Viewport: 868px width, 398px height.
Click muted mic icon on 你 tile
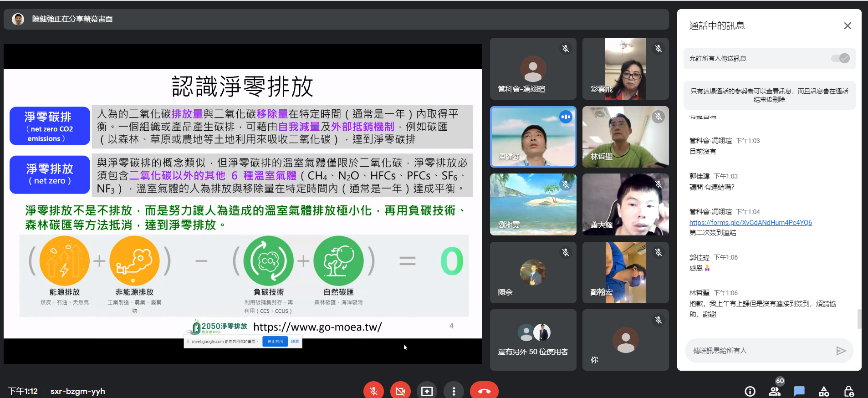[659, 320]
